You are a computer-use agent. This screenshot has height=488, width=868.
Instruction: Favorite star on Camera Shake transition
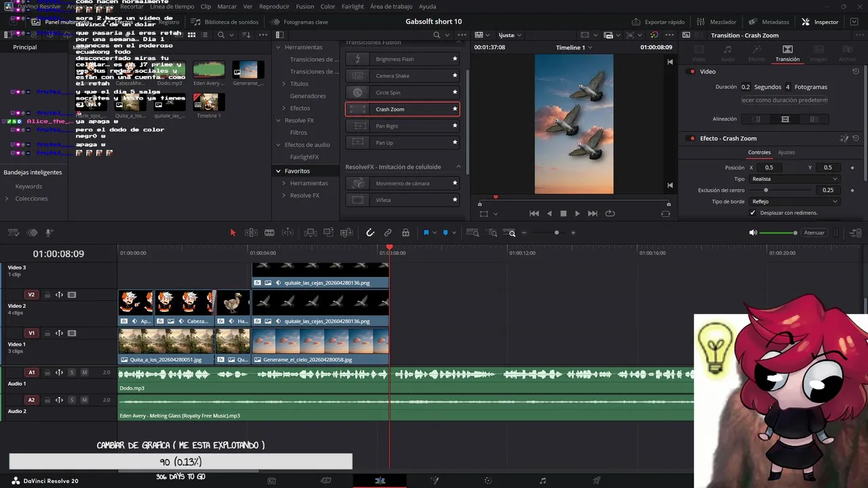pyautogui.click(x=455, y=76)
